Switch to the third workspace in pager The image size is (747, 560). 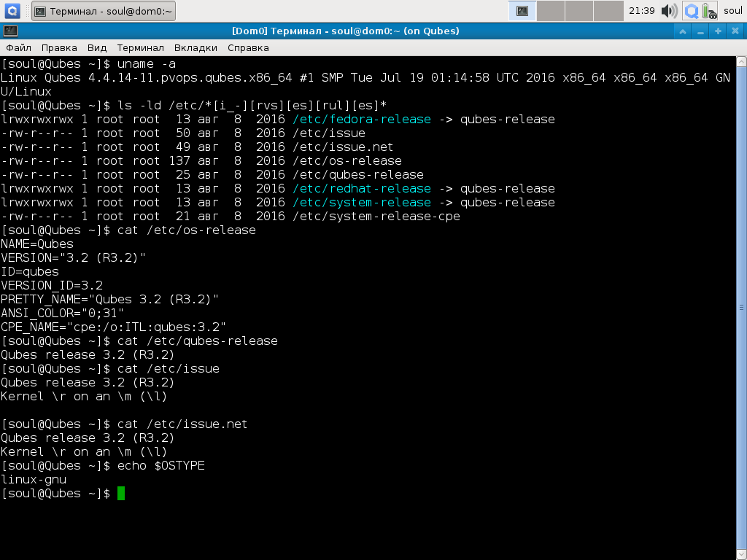579,11
